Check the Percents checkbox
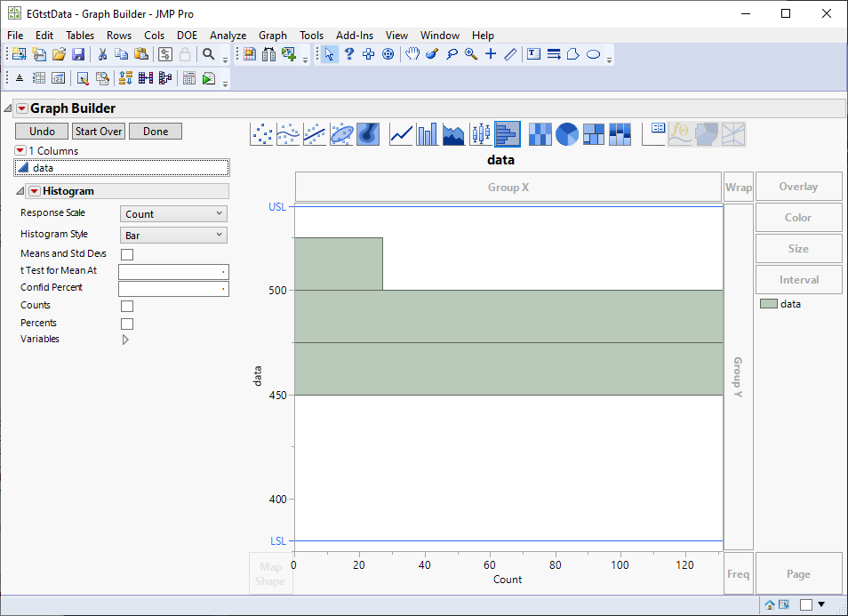 [x=127, y=324]
